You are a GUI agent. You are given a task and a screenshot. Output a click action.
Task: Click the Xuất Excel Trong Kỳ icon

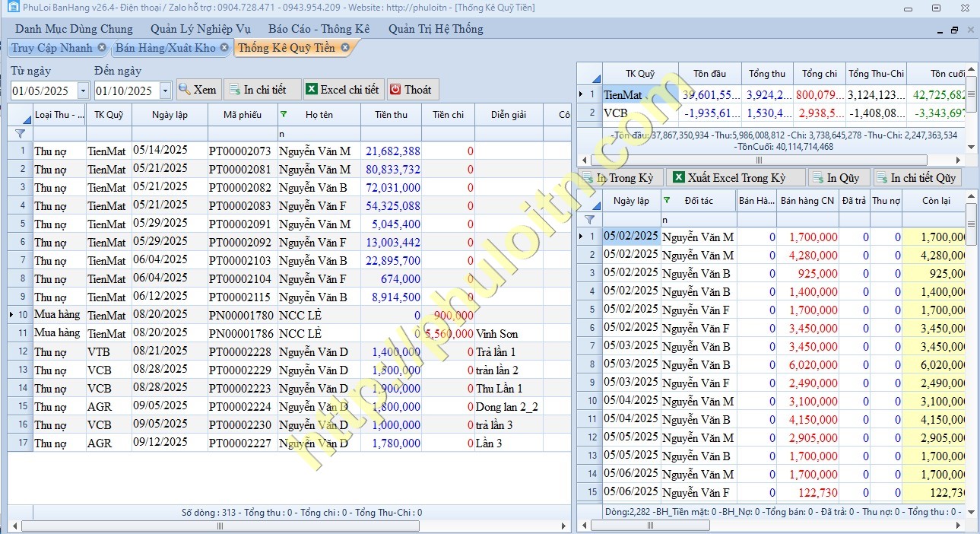point(679,178)
